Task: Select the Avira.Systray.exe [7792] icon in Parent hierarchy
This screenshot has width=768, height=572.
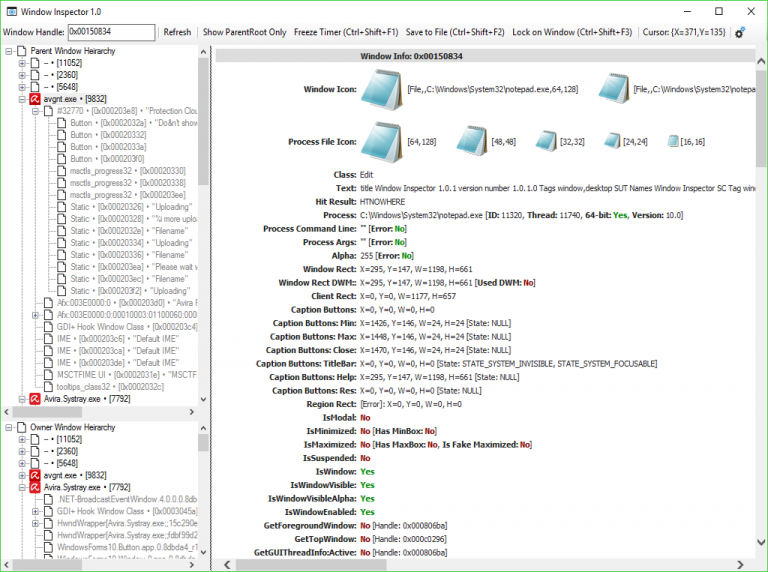Action: 35,399
